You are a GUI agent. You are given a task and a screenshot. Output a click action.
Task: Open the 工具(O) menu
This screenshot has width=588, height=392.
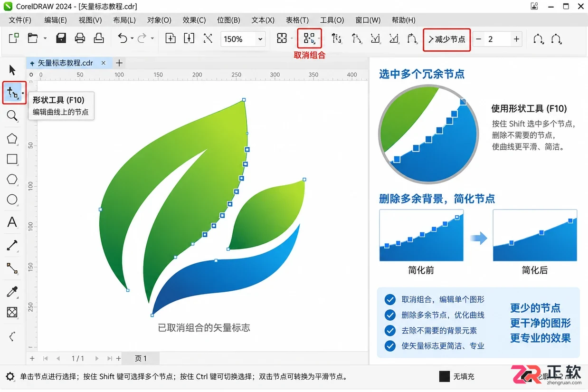(x=332, y=20)
